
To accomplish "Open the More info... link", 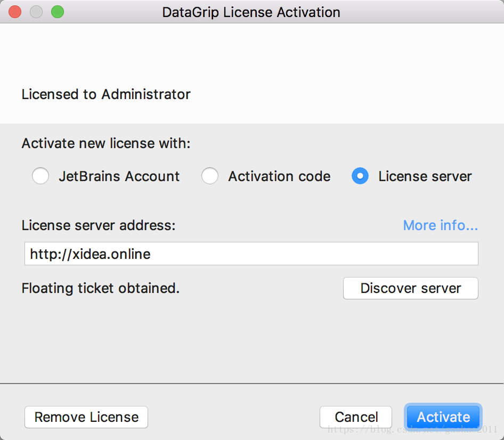I will point(441,225).
